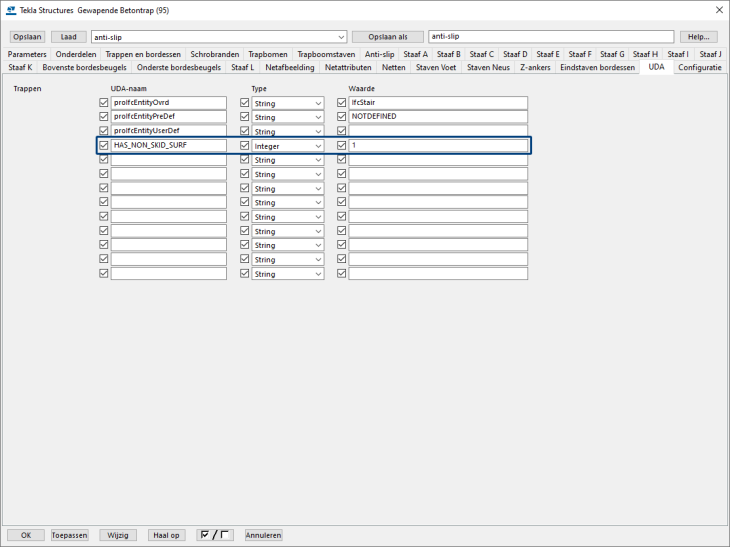Open the Configuratie tab
This screenshot has width=730, height=547.
tap(699, 67)
